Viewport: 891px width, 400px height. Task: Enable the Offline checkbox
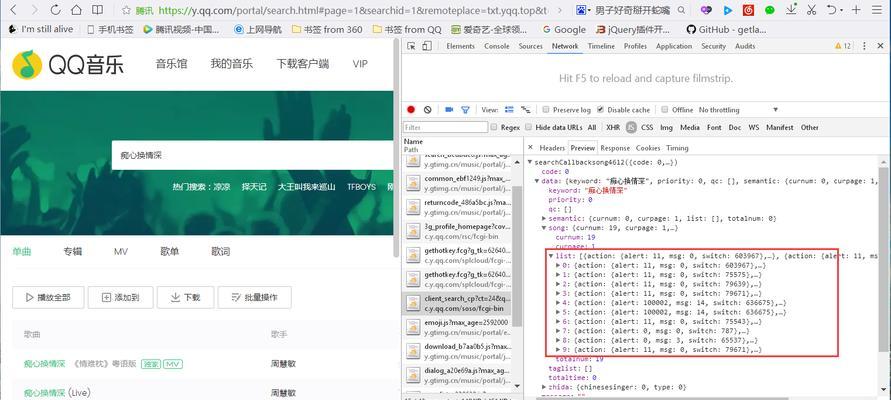[x=665, y=110]
